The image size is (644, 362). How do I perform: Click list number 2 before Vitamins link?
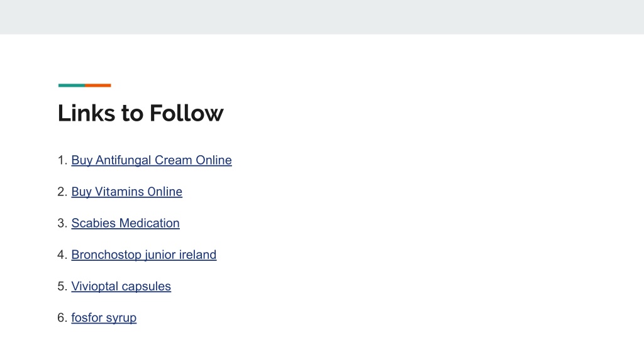pyautogui.click(x=62, y=192)
